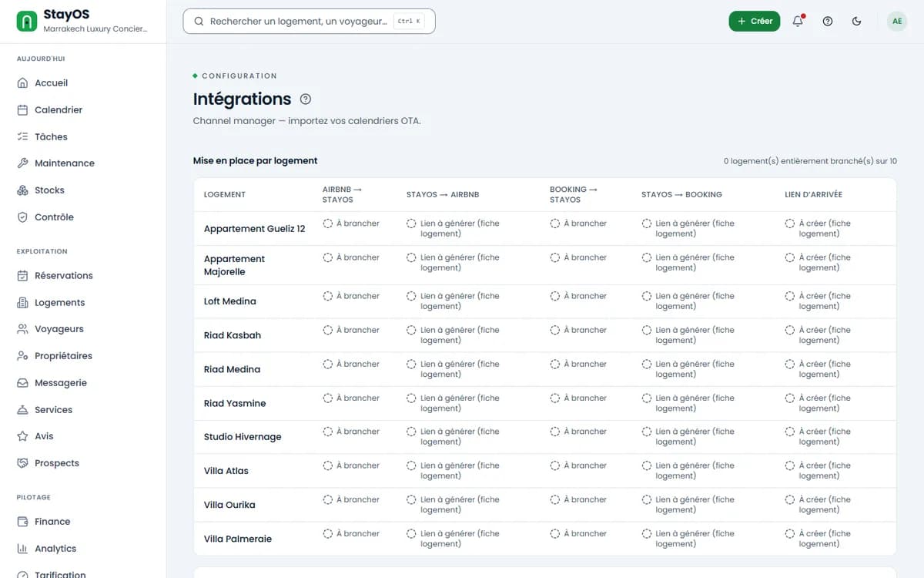Click the Prospects icon in the sidebar
The height and width of the screenshot is (578, 924).
22,463
